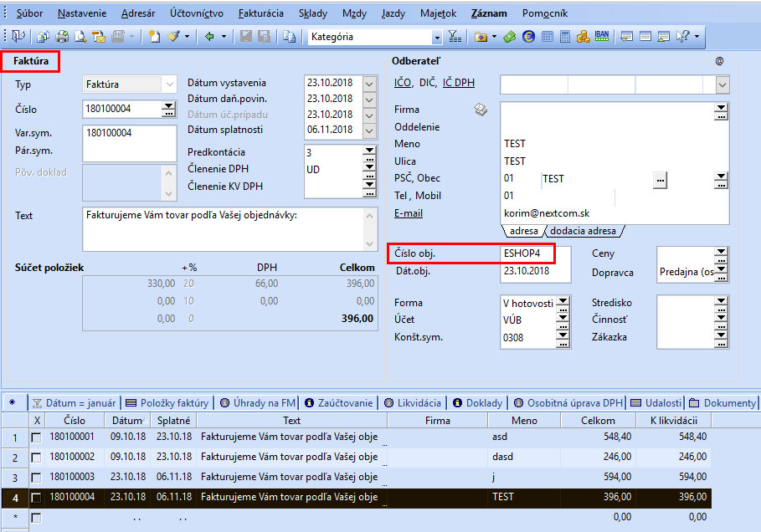
Task: Click the note panel with up arrow icon
Action: click(663, 36)
